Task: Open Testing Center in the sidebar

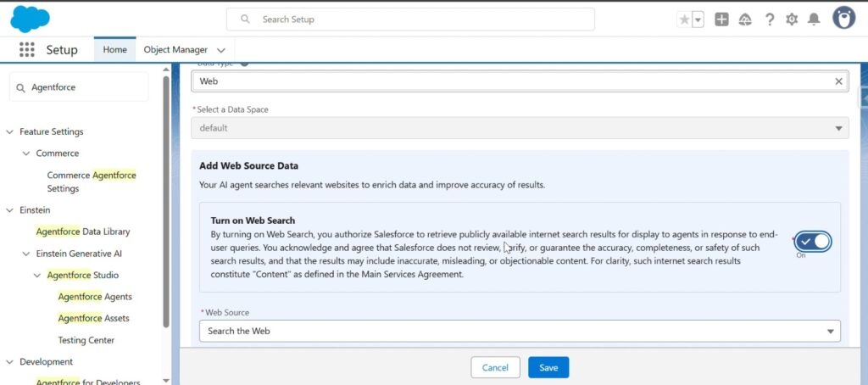Action: (x=86, y=340)
